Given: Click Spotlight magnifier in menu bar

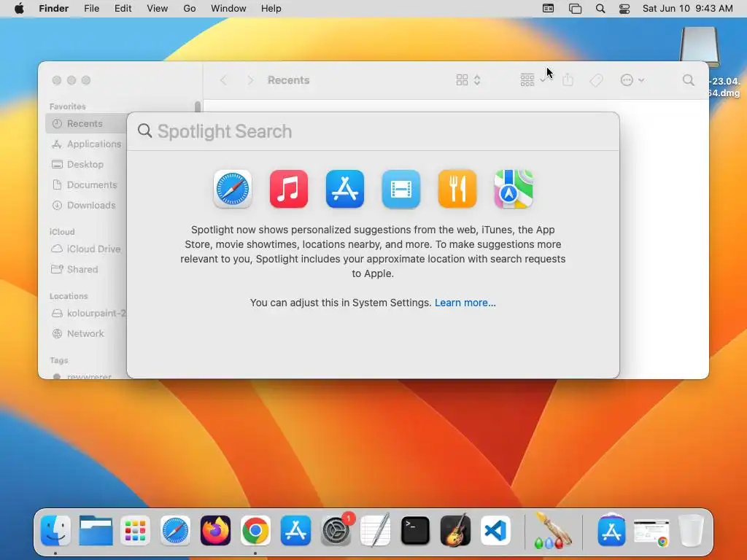Looking at the screenshot, I should pyautogui.click(x=600, y=9).
